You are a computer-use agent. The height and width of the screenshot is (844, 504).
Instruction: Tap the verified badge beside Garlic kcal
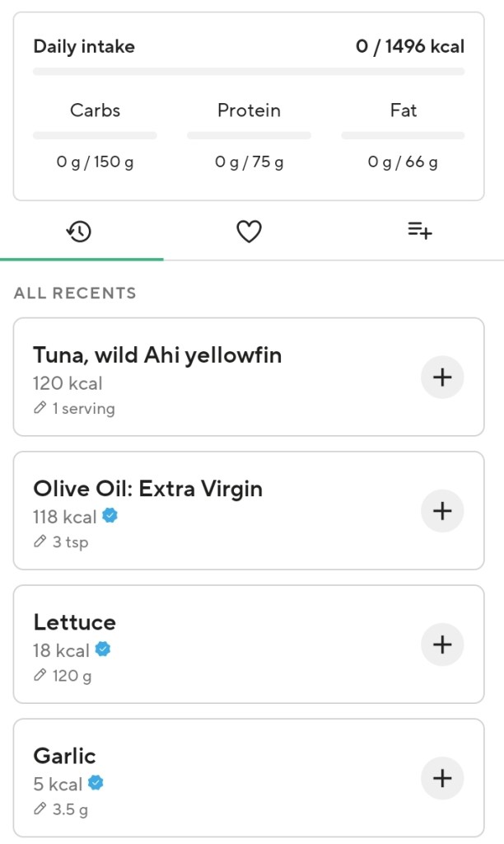coord(96,783)
